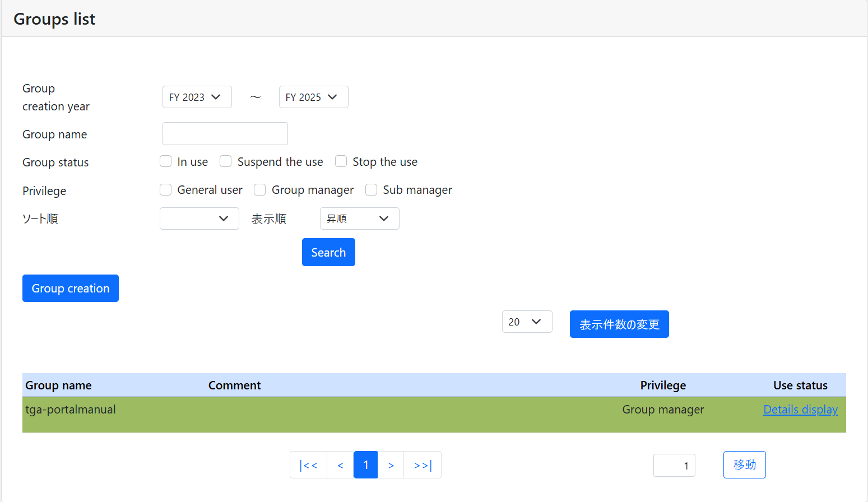Go to next page arrow
The height and width of the screenshot is (502, 868).
pyautogui.click(x=391, y=465)
